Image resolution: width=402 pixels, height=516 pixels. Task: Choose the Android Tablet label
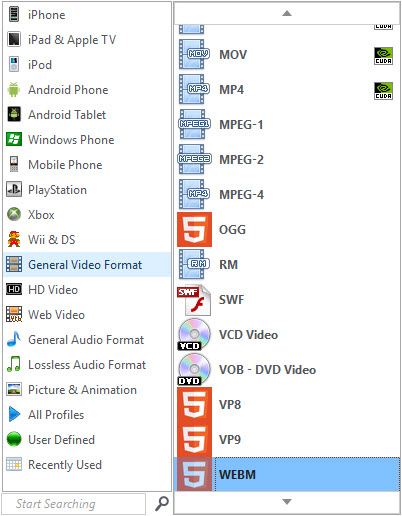coord(67,115)
